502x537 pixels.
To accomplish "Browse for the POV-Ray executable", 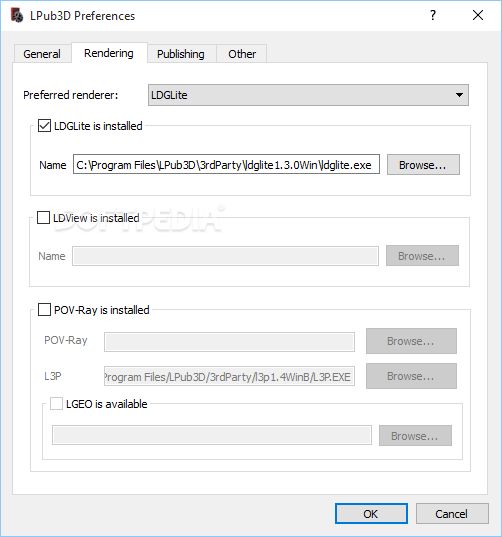I will click(x=411, y=341).
